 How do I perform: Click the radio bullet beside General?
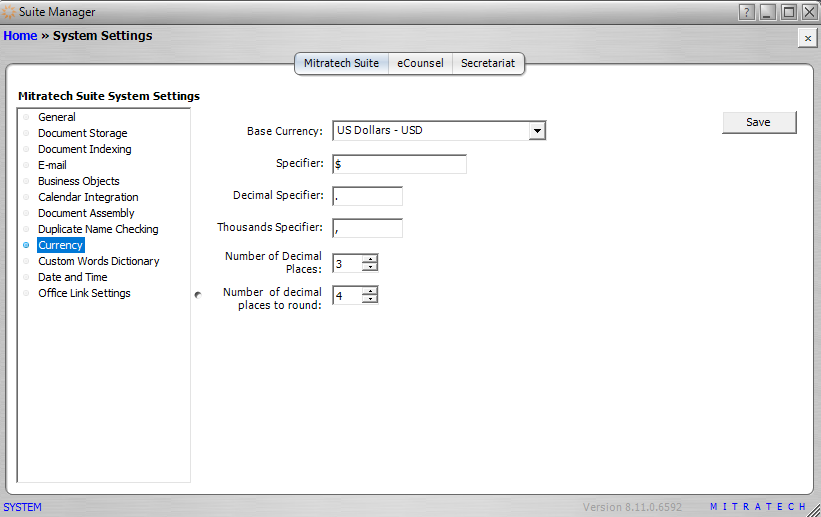26,117
